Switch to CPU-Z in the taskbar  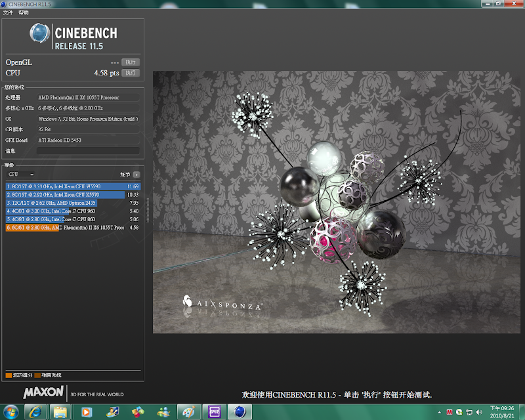tap(215, 412)
